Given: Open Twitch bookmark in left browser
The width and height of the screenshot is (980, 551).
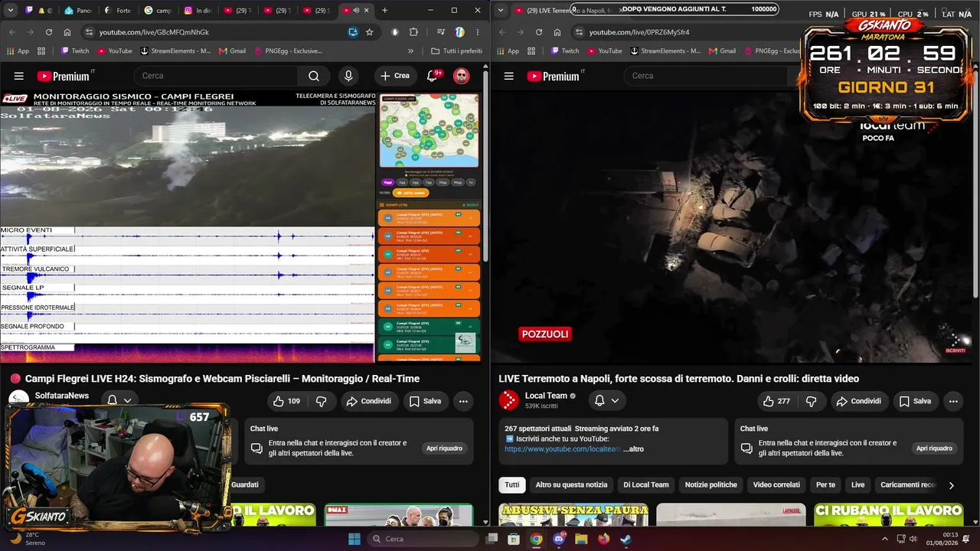Looking at the screenshot, I should [73, 51].
